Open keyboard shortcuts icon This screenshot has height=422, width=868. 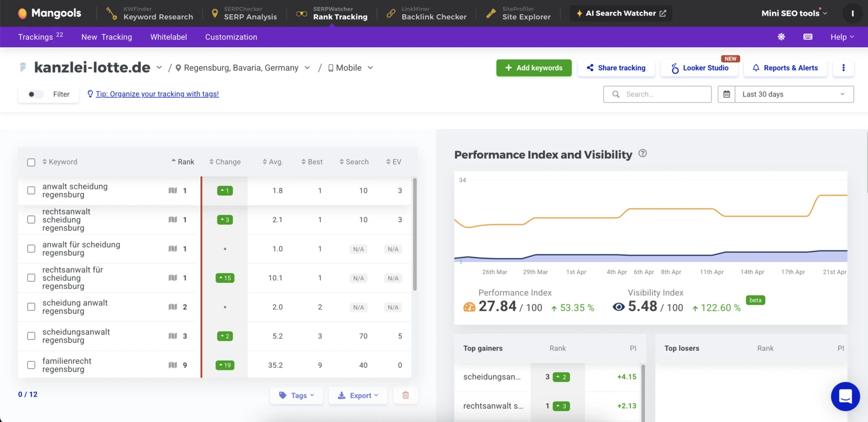[808, 37]
